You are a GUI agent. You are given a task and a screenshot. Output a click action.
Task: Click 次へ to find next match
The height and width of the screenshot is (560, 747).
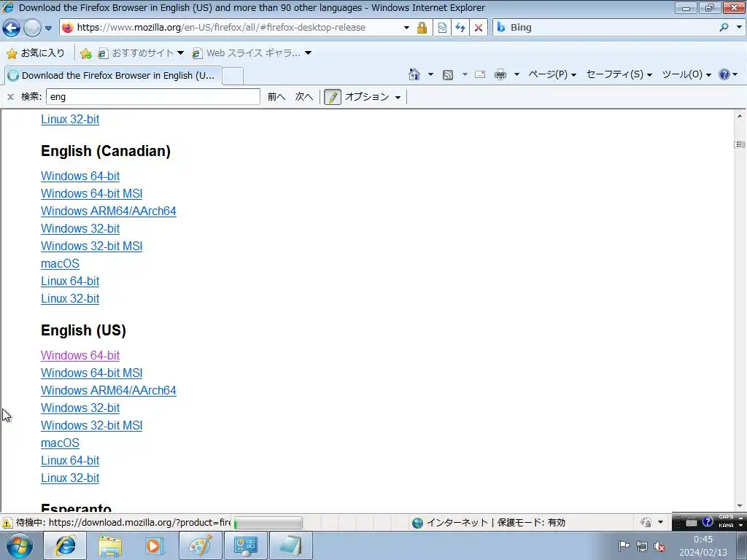[x=304, y=97]
